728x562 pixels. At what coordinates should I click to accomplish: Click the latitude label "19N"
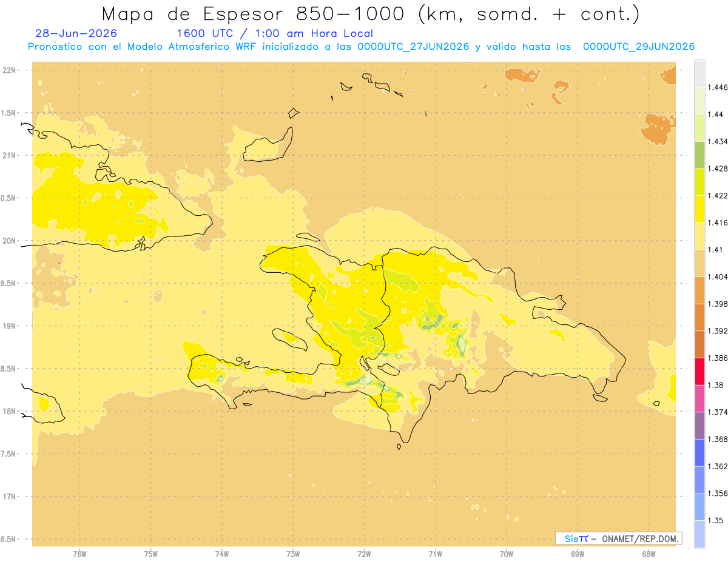point(9,326)
